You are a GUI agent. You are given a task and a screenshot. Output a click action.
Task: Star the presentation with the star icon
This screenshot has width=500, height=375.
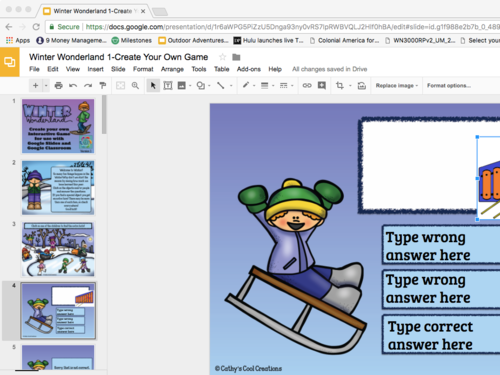click(x=222, y=57)
